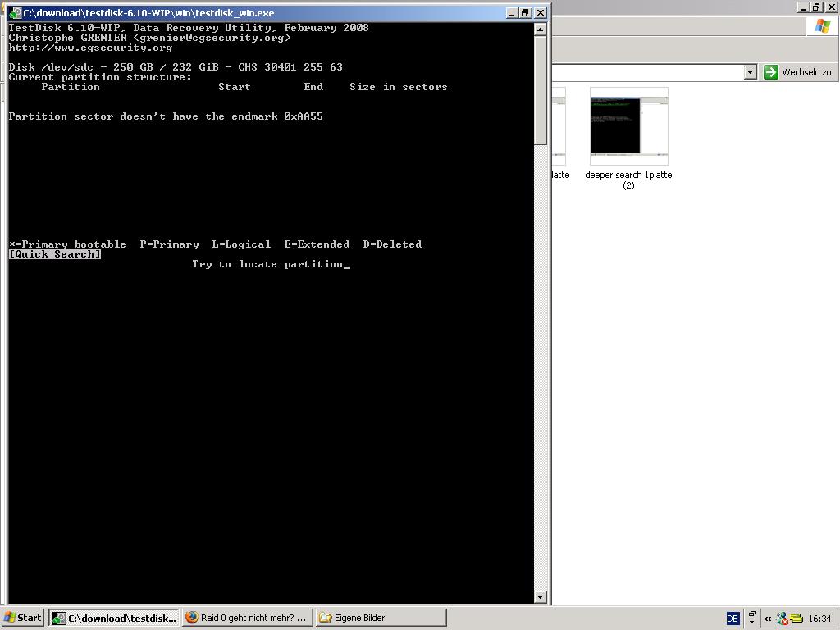Expand hidden tray icons with chevron
This screenshot has width=840, height=630.
(767, 619)
